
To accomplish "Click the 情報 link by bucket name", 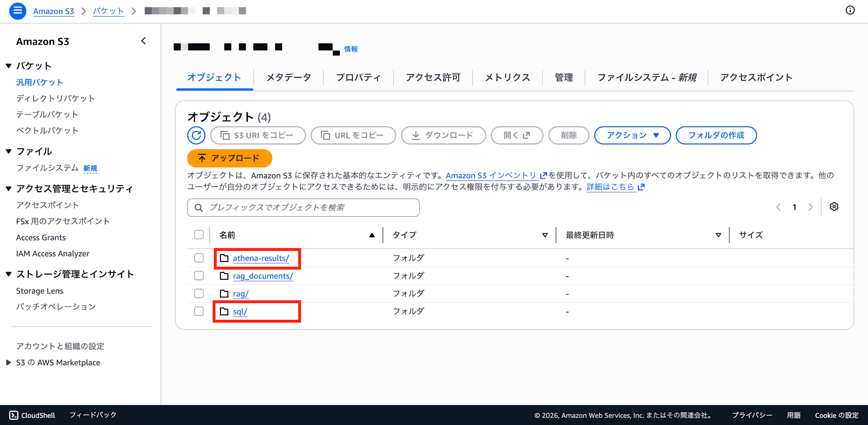I will [351, 49].
